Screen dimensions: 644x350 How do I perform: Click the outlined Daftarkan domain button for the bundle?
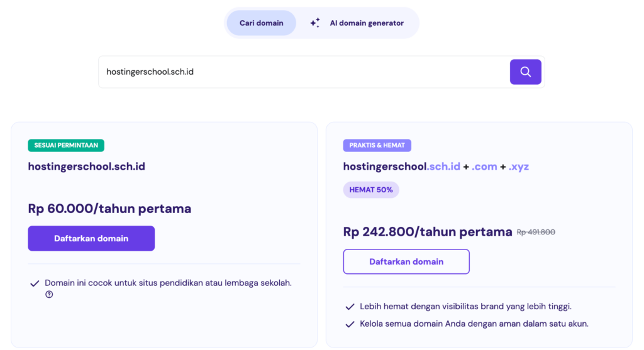coord(406,261)
